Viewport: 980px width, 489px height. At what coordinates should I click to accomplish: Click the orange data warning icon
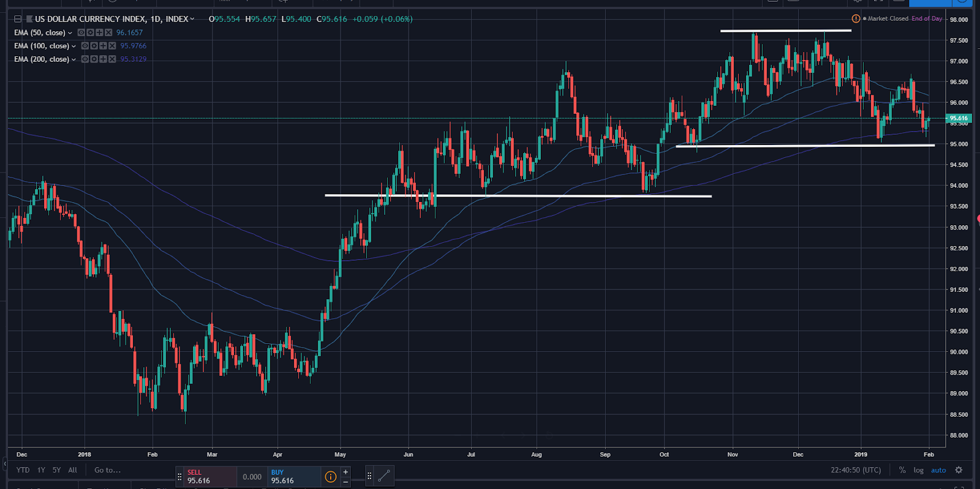coord(856,18)
